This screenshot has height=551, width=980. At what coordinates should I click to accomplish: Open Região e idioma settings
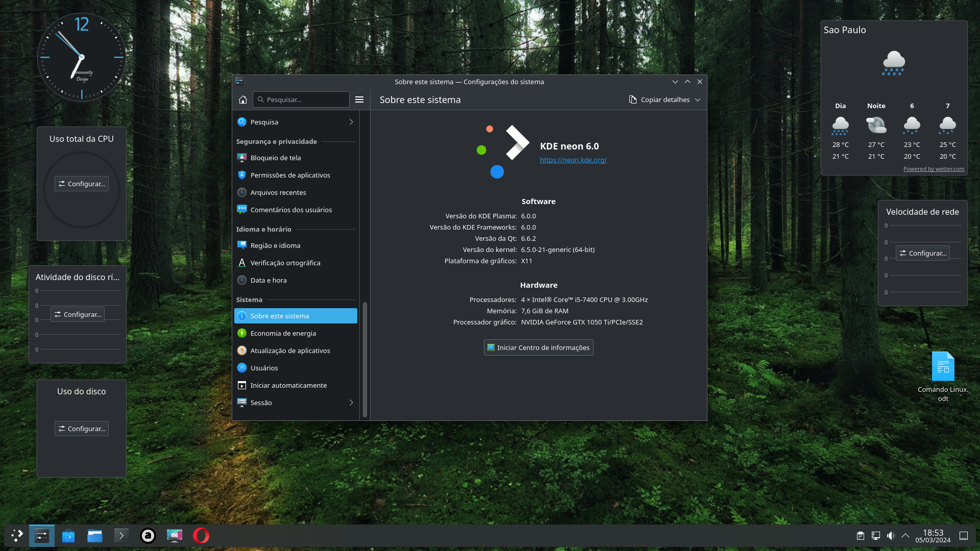click(296, 245)
